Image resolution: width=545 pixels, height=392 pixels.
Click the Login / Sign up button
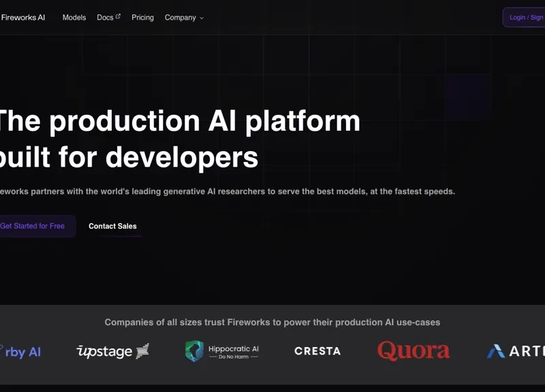[x=526, y=18]
